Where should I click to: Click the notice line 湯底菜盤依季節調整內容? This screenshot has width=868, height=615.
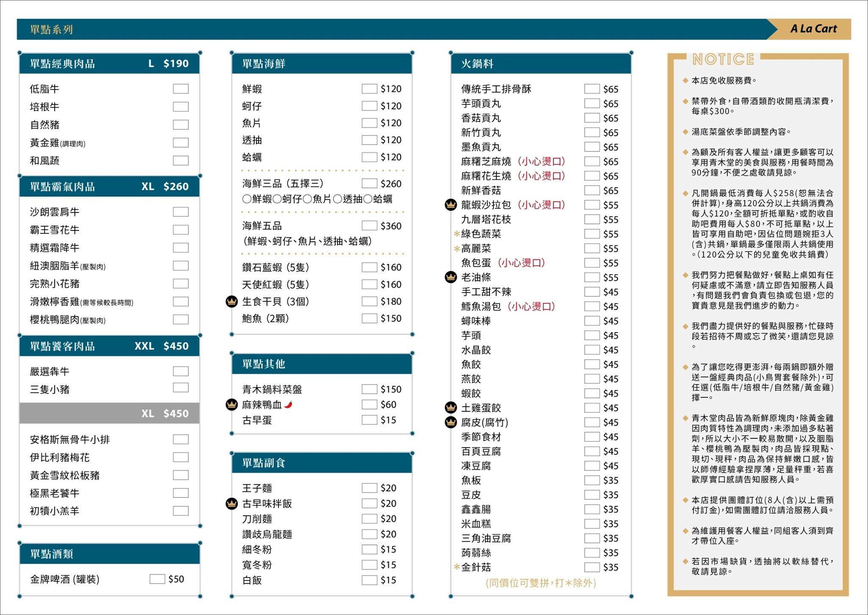pos(742,132)
